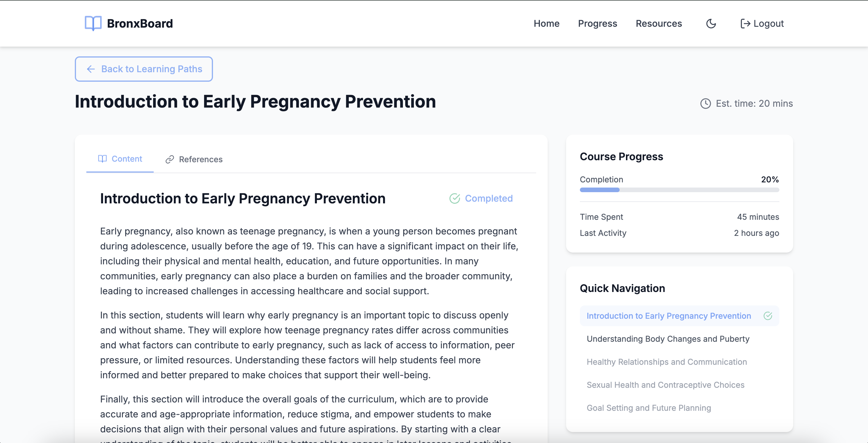The height and width of the screenshot is (443, 868).
Task: Open the Healthy Relationships and Communication lesson
Action: tap(667, 362)
